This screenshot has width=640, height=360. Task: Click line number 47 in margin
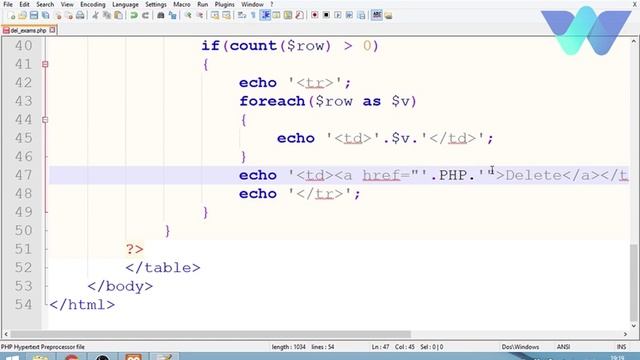click(23, 175)
